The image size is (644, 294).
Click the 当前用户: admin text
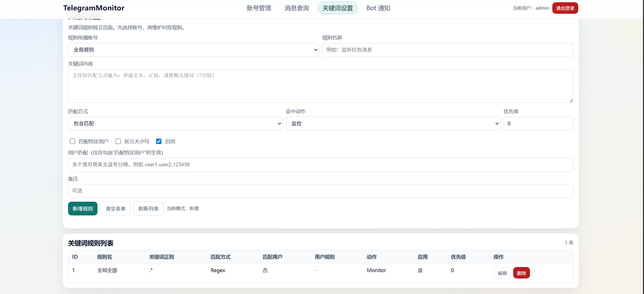point(530,8)
